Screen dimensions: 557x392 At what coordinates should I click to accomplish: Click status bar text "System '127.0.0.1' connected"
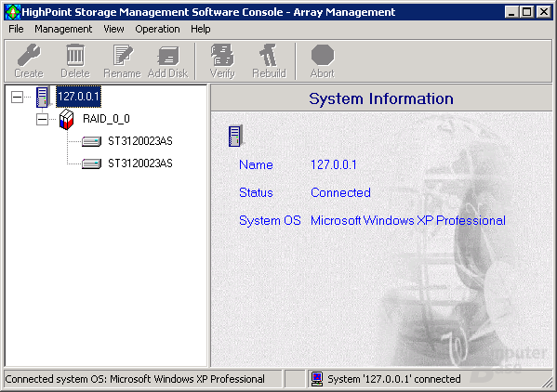[394, 379]
